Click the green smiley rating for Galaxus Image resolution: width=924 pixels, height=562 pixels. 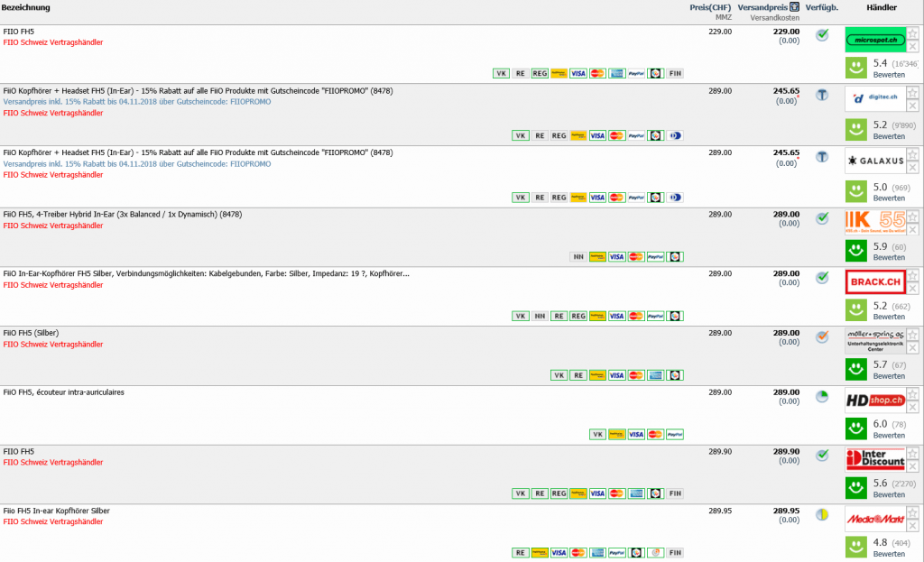click(x=856, y=191)
